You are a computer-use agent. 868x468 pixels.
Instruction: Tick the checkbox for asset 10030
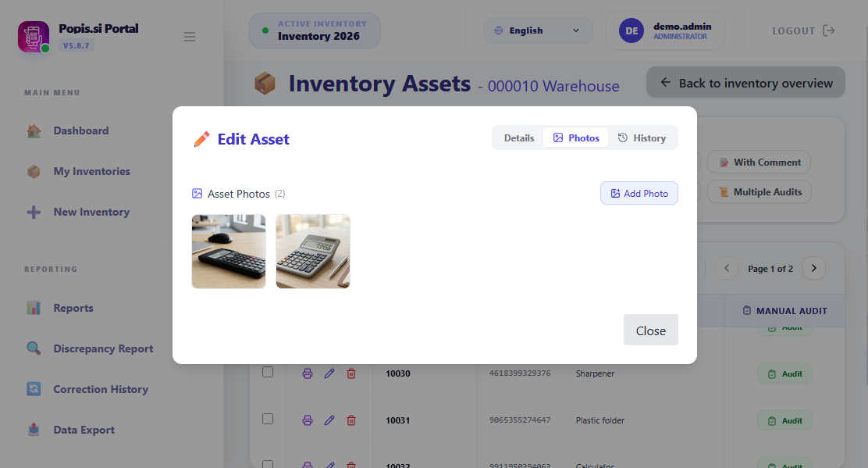[268, 372]
